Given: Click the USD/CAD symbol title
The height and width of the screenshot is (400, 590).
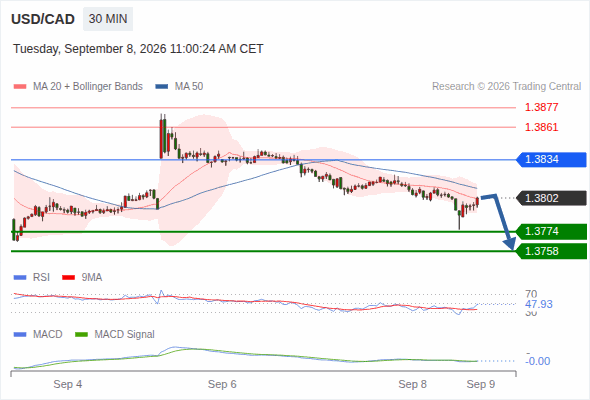Looking at the screenshot, I should point(43,19).
